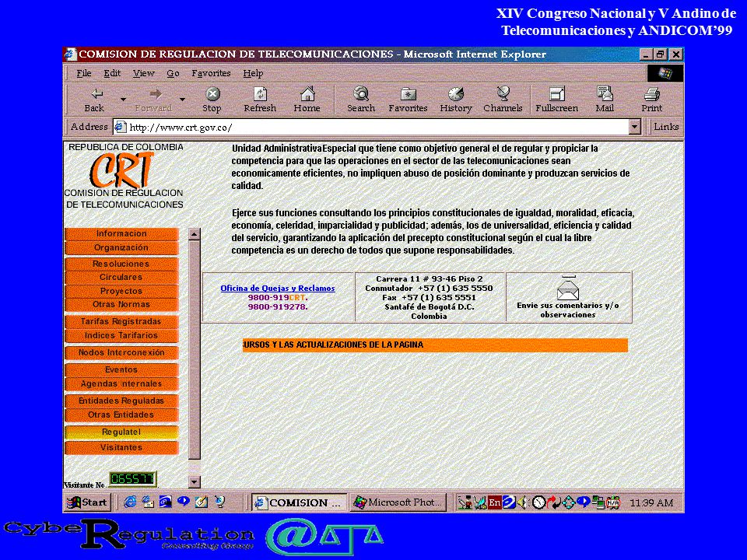Open the File menu

(x=84, y=73)
